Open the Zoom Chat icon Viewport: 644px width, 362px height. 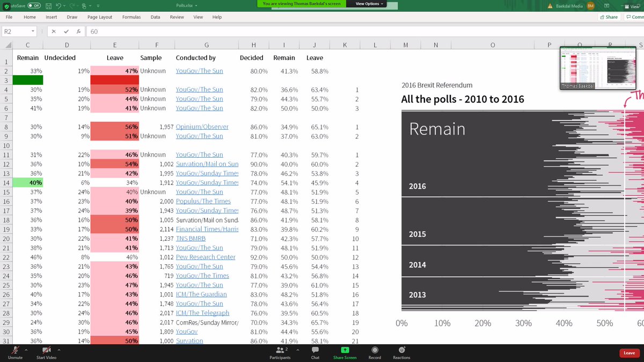point(315,350)
